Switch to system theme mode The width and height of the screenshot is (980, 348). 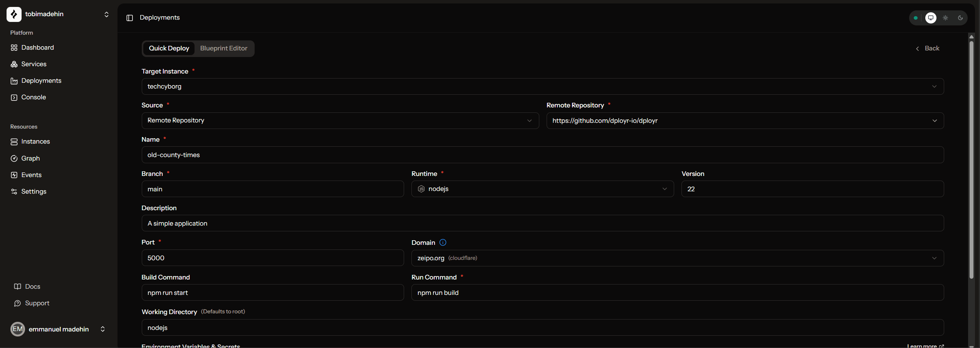[931, 18]
